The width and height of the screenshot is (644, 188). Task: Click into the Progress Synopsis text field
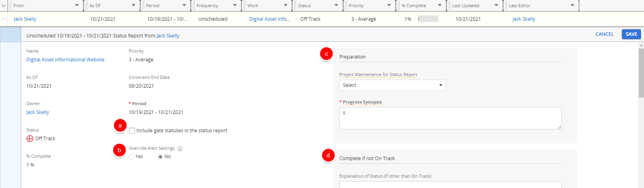[450, 118]
